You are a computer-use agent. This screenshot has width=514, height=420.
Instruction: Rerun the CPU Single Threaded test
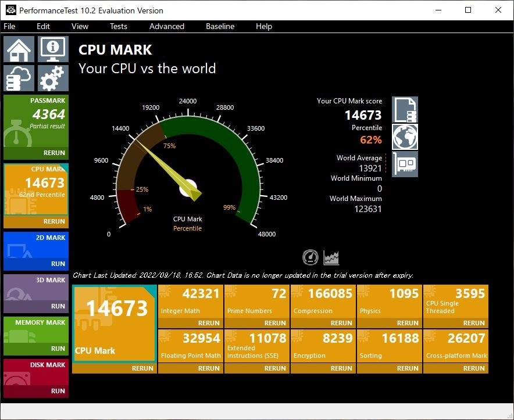point(456,323)
